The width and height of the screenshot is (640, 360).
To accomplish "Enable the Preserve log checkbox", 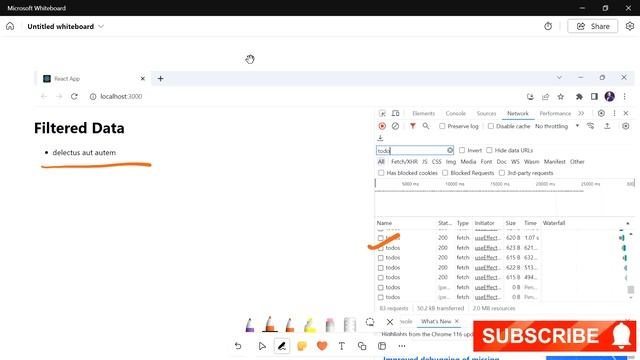I will 442,126.
